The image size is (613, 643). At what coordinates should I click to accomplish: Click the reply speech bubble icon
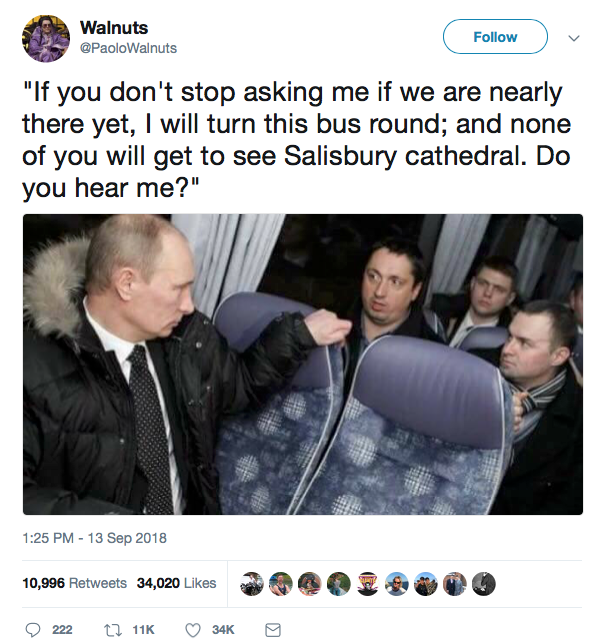coord(33,629)
